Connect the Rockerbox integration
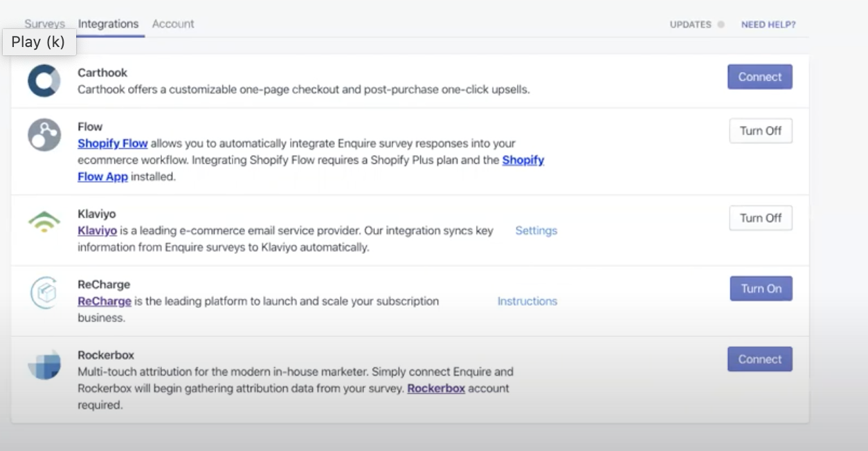 [x=759, y=359]
